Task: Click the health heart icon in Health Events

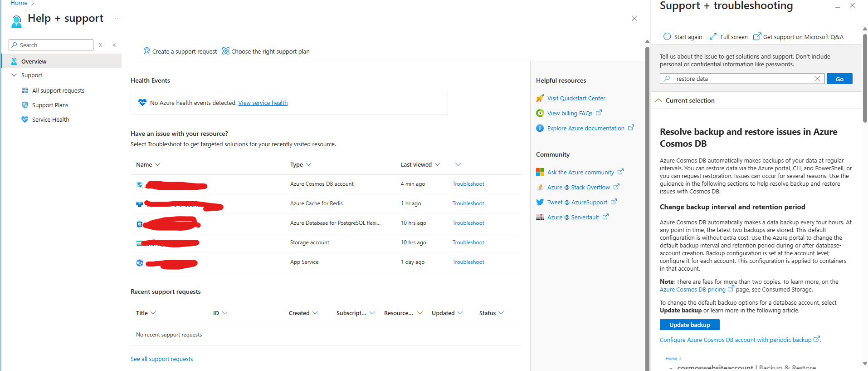Action: point(142,103)
